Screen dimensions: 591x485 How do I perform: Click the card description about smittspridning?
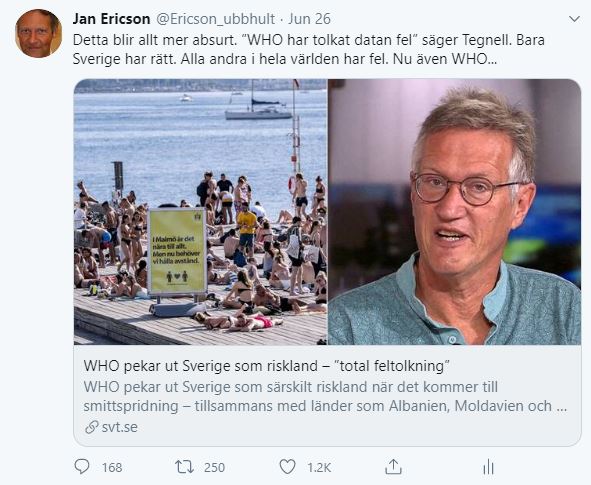point(325,396)
